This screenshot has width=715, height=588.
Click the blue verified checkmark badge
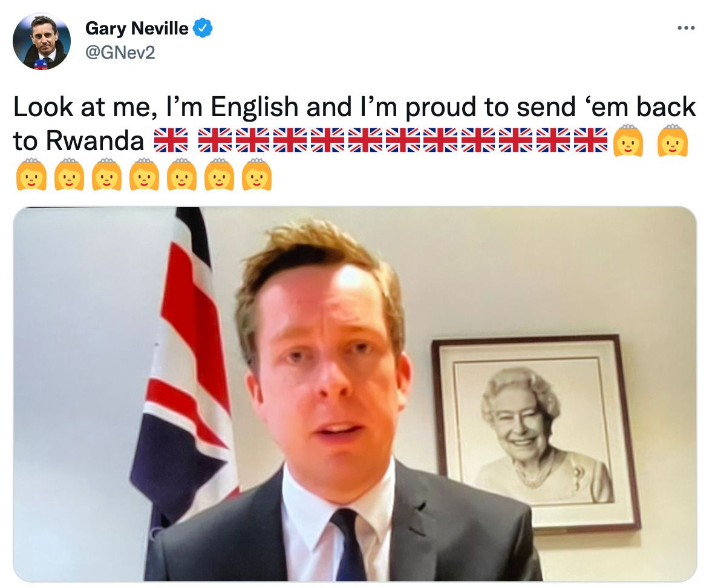tap(203, 28)
